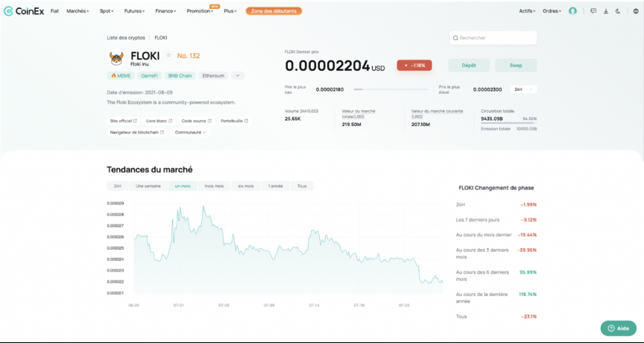Open Code source link
Screen dimensions: 644x343
tap(196, 122)
